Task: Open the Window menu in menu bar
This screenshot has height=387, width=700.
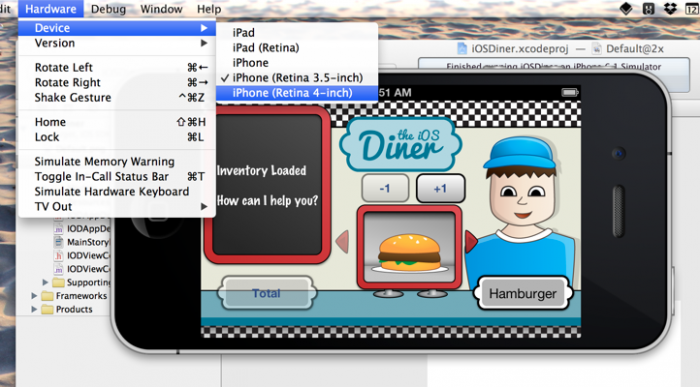Action: tap(161, 9)
